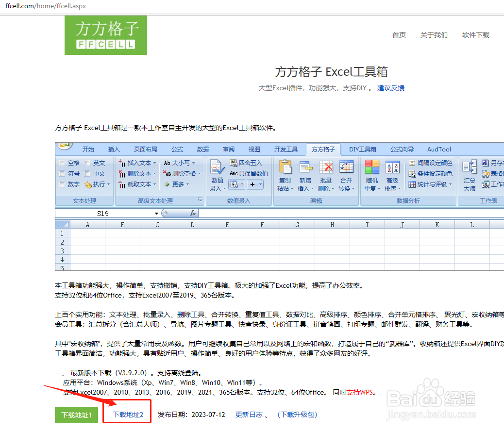The image size is (504, 432).
Task: Click the 汇总大师 icon
Action: point(470,167)
